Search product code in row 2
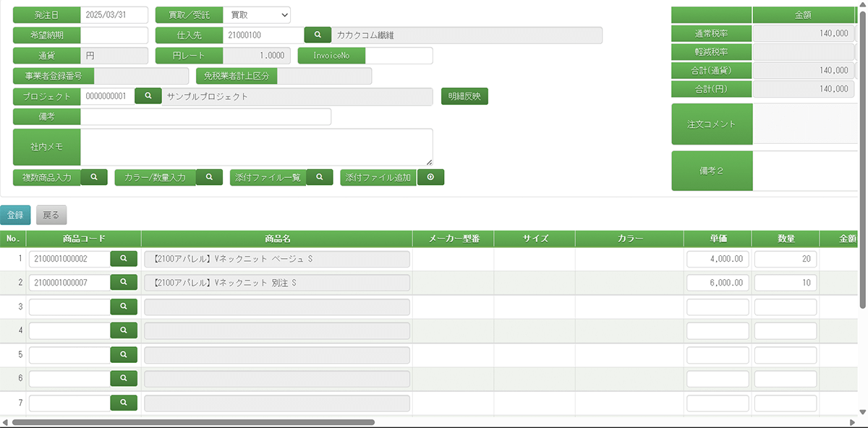868x428 pixels. tap(124, 283)
